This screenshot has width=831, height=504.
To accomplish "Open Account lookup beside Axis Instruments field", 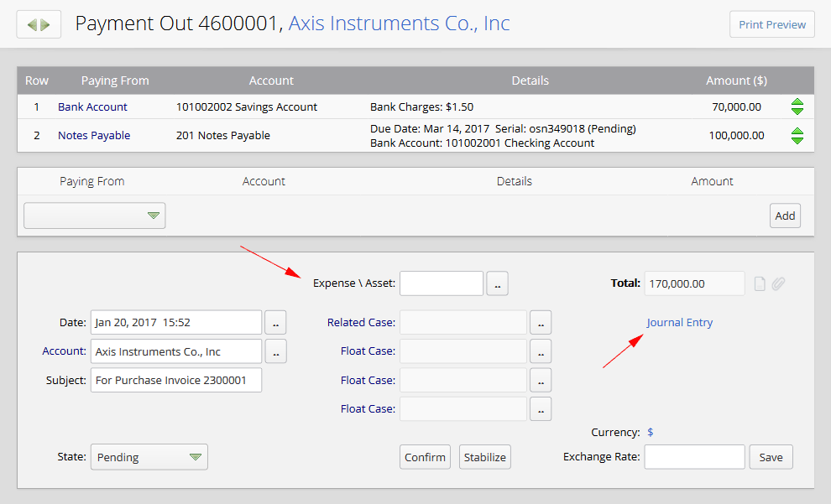I will (275, 351).
